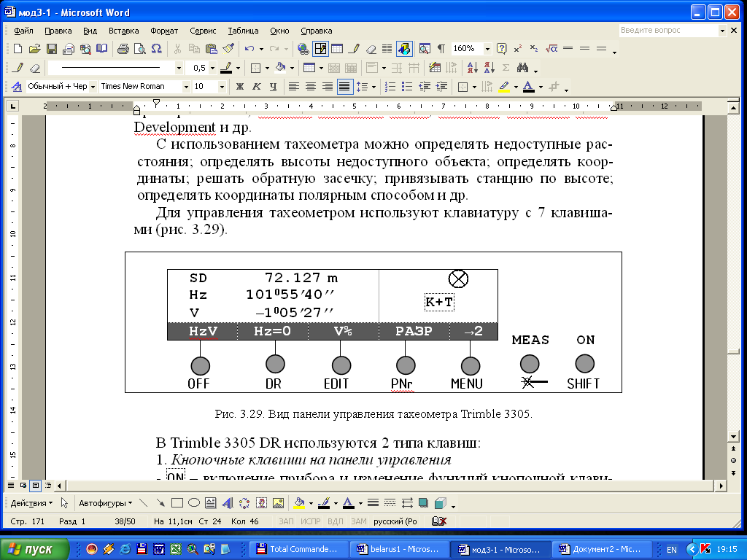The image size is (747, 560).
Task: Toggle the Drawing toolbar button
Action: pyautogui.click(x=404, y=49)
